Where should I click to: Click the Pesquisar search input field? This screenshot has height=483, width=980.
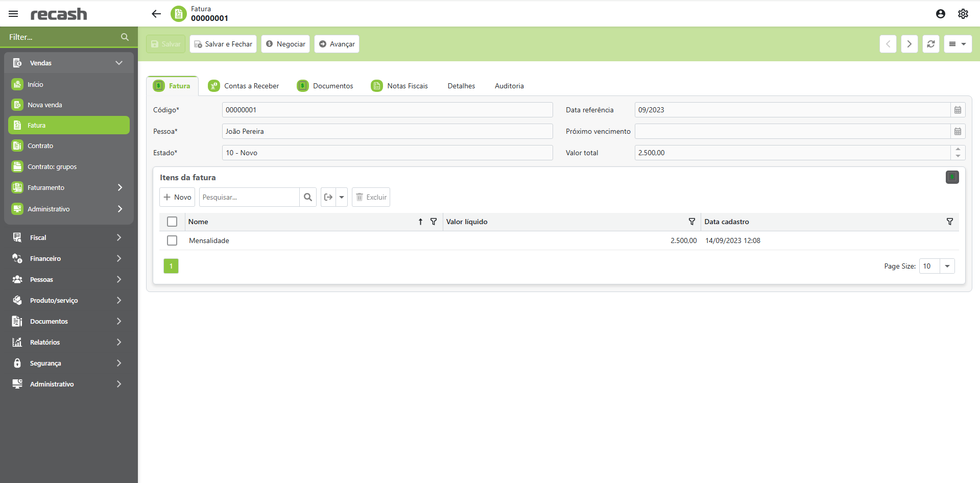(x=249, y=197)
